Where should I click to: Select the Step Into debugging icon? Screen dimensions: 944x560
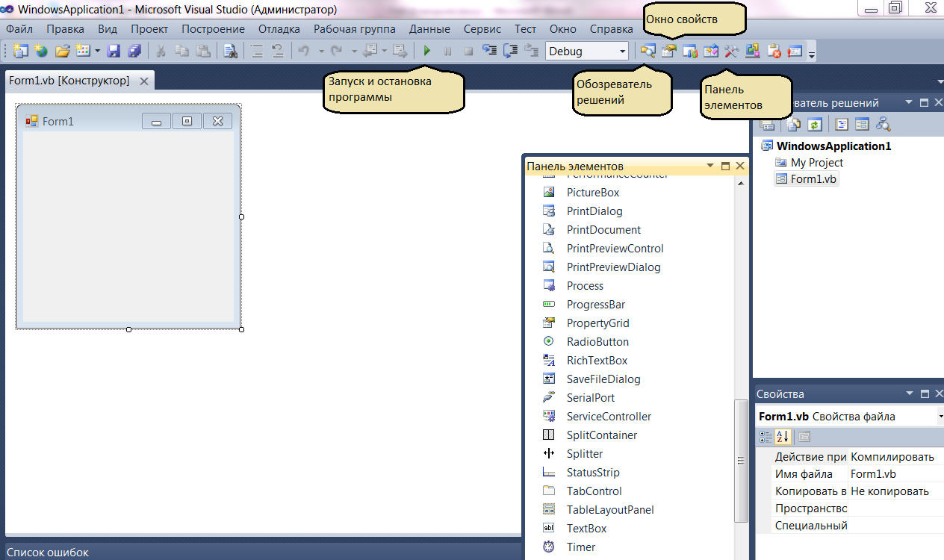tap(489, 51)
